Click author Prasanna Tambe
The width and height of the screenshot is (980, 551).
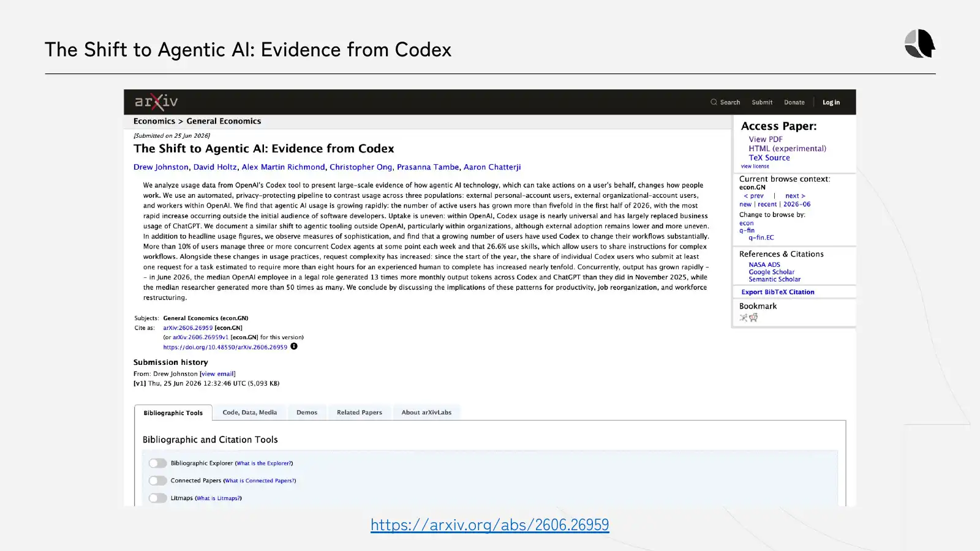click(428, 167)
